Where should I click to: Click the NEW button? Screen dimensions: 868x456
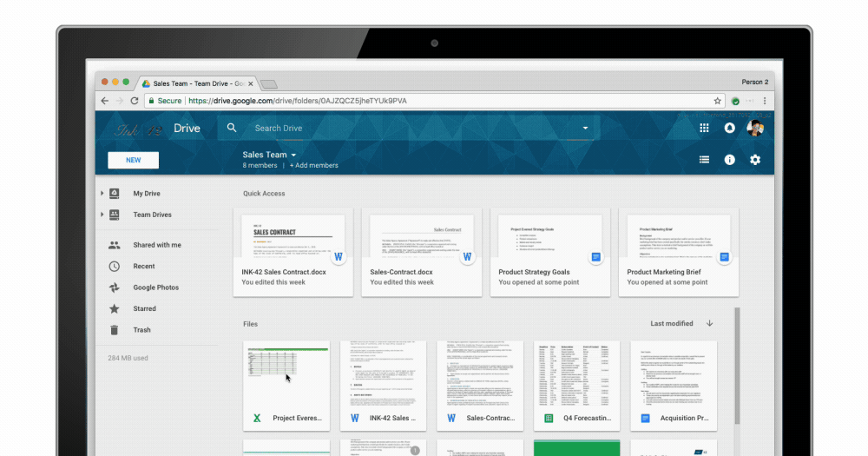tap(133, 160)
